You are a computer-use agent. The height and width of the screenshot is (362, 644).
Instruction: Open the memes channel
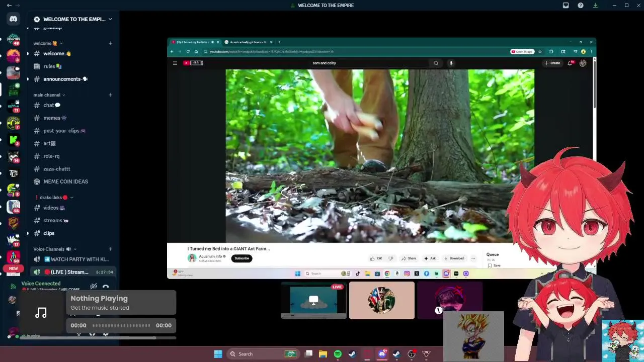(73, 118)
